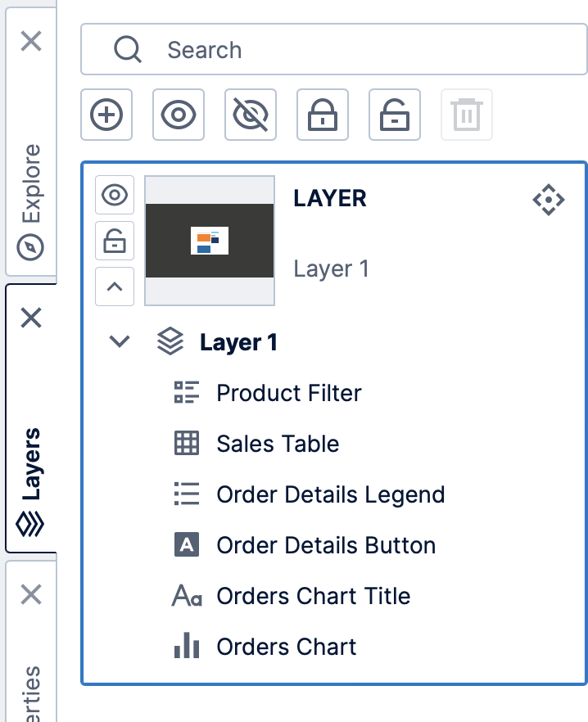The width and height of the screenshot is (588, 722).
Task: Click the Order Details Legend list icon
Action: click(x=186, y=494)
